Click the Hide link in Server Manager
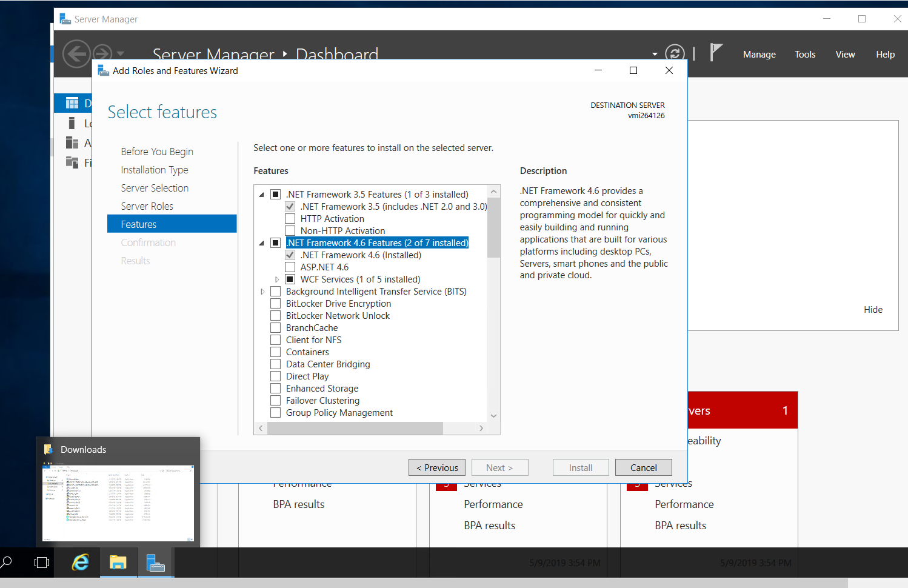This screenshot has width=908, height=588. click(x=873, y=310)
